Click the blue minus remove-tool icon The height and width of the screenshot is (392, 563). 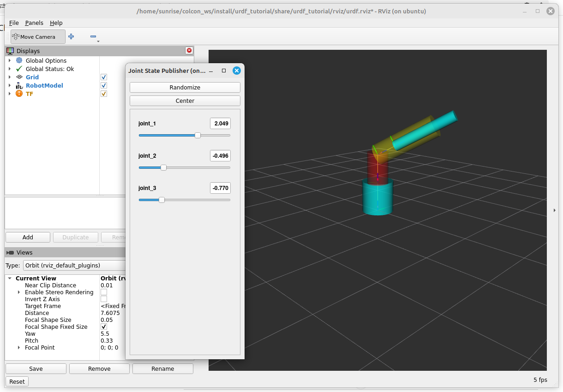(93, 37)
